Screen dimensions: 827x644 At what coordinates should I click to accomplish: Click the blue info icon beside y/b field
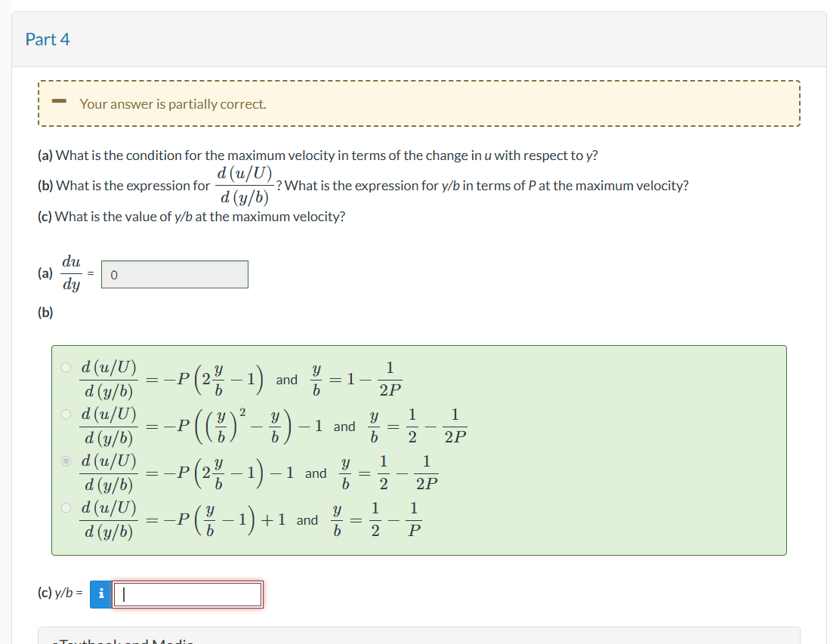pyautogui.click(x=100, y=594)
